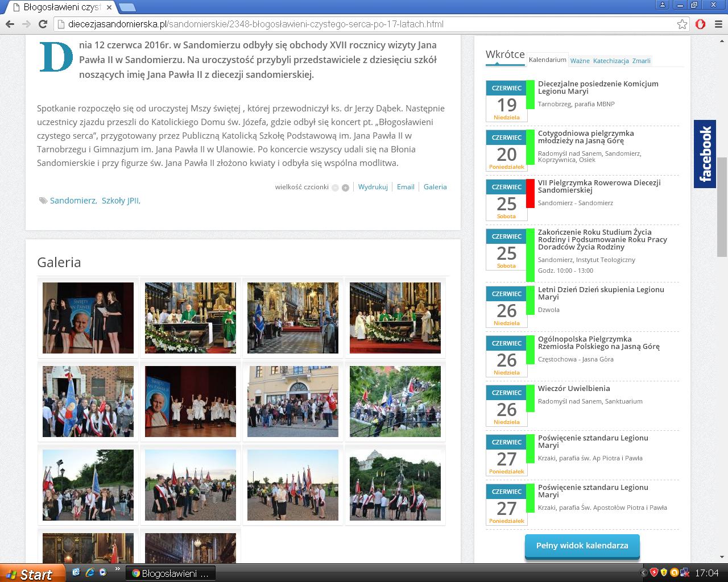
Task: Open the first gallery thumbnail with pope portrait
Action: pyautogui.click(x=88, y=318)
